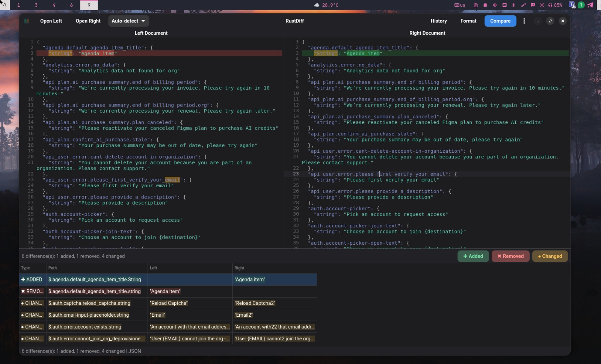Switch to workspace 4
This screenshot has width=601, height=364.
click(54, 5)
